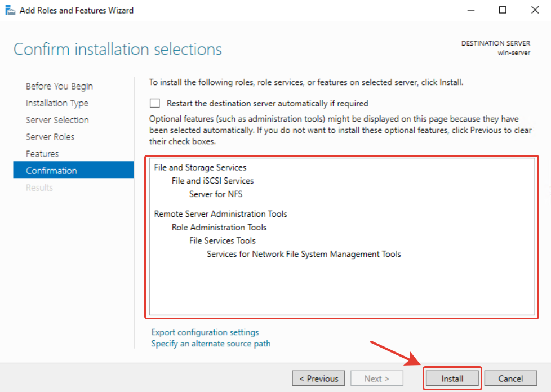
Task: Click the win-server destination server name
Action: click(x=514, y=53)
